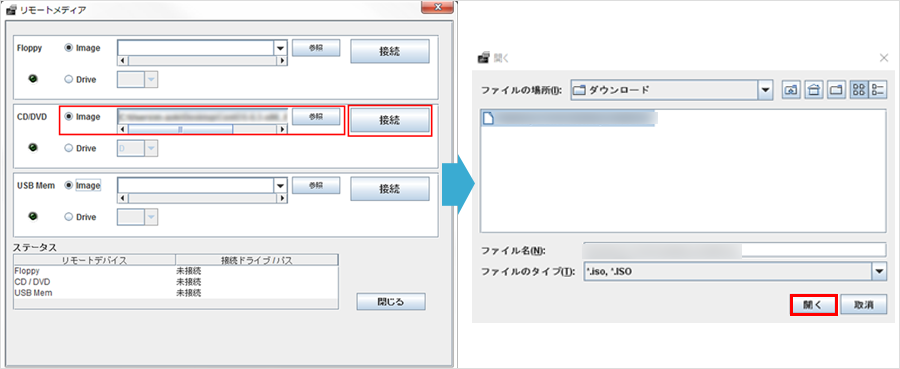Expand the Floppy image path dropdown

(281, 48)
